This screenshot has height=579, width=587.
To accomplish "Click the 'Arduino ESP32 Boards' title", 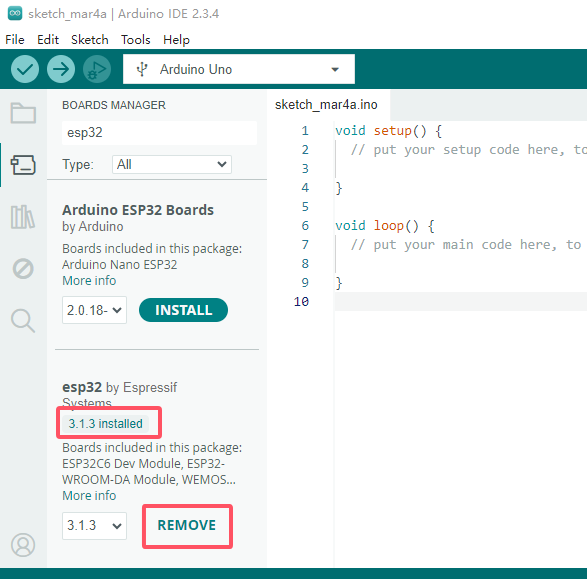I will [x=138, y=210].
